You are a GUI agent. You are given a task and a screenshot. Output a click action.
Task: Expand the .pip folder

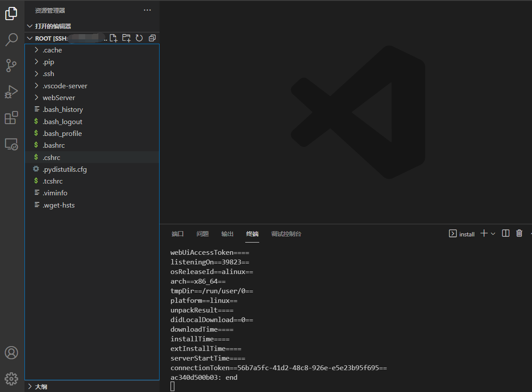[92, 62]
